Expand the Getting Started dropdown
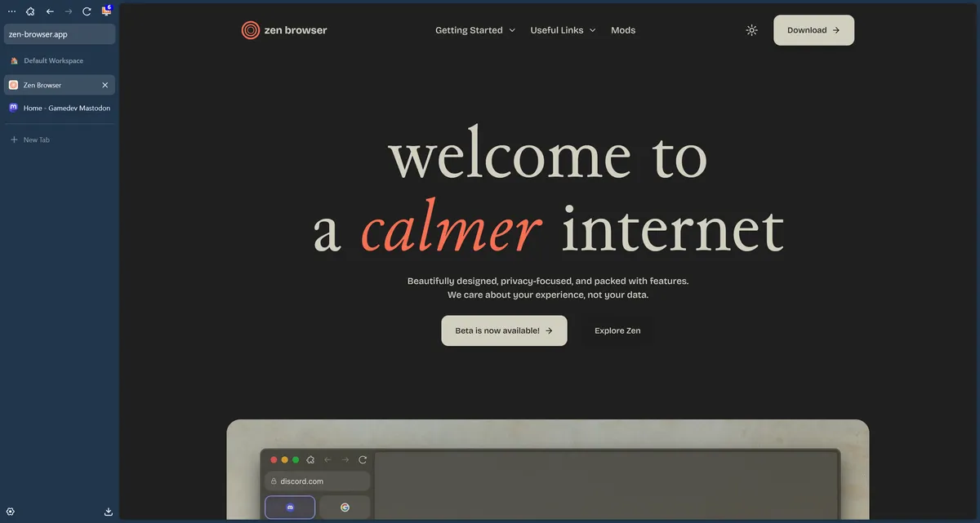 point(474,30)
